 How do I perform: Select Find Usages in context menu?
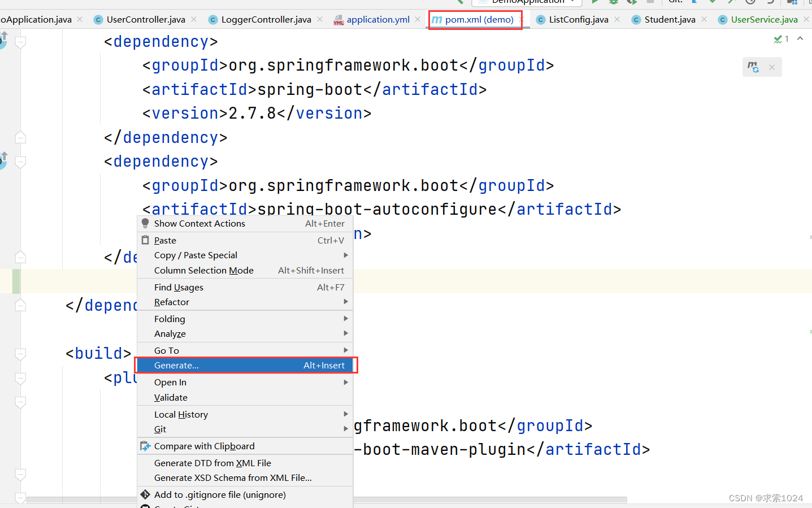pos(245,288)
